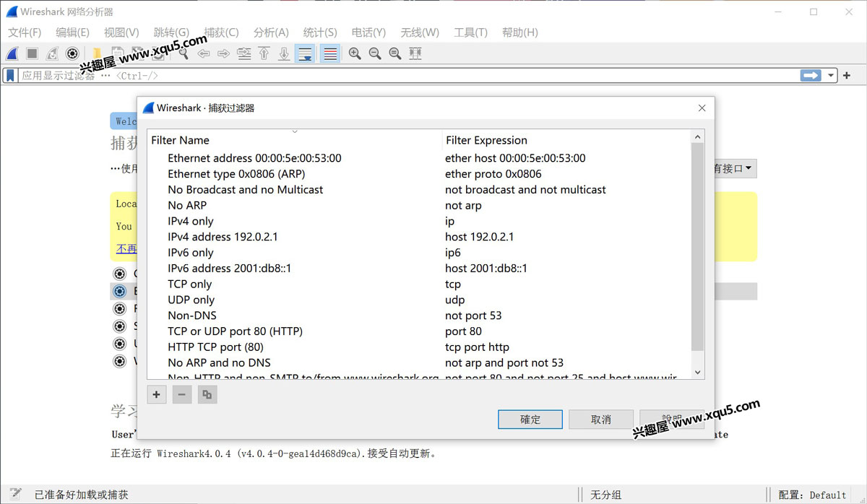This screenshot has width=867, height=504.
Task: Click the display filter input field
Action: tap(408, 75)
